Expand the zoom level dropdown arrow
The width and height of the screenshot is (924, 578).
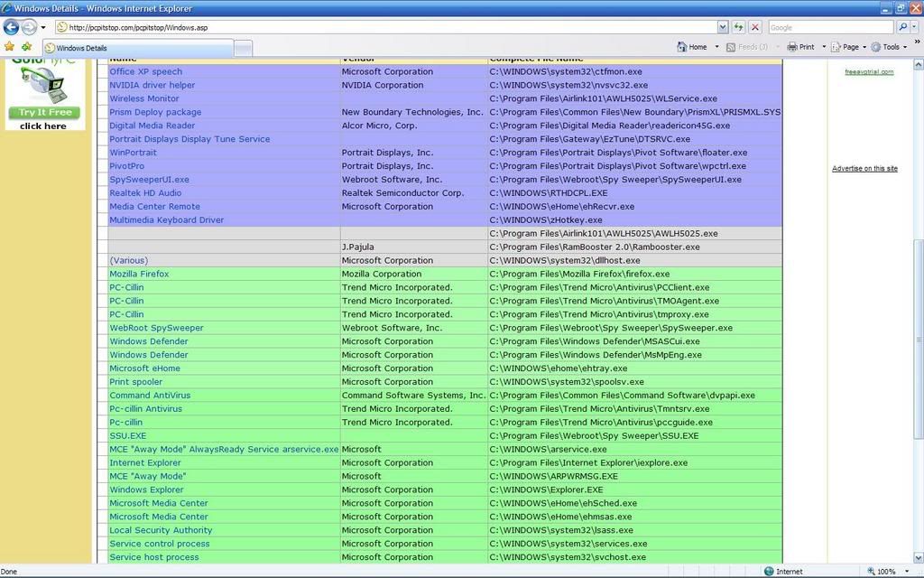[x=907, y=572]
